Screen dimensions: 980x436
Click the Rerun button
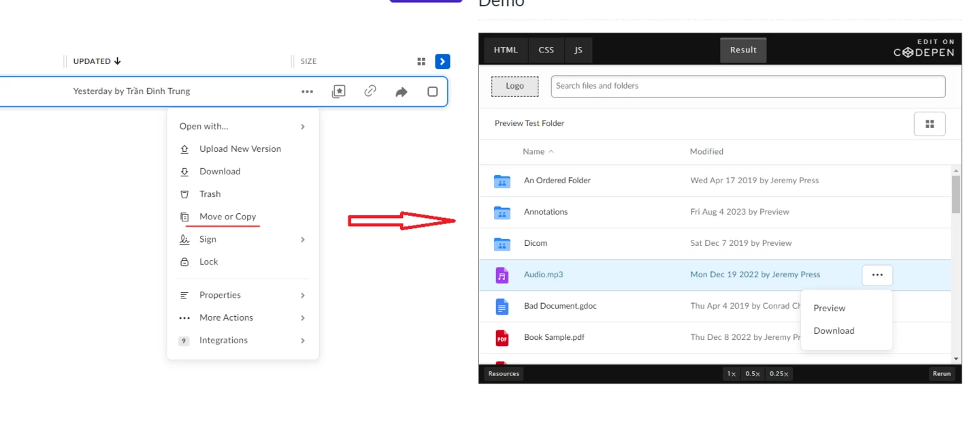(x=942, y=373)
